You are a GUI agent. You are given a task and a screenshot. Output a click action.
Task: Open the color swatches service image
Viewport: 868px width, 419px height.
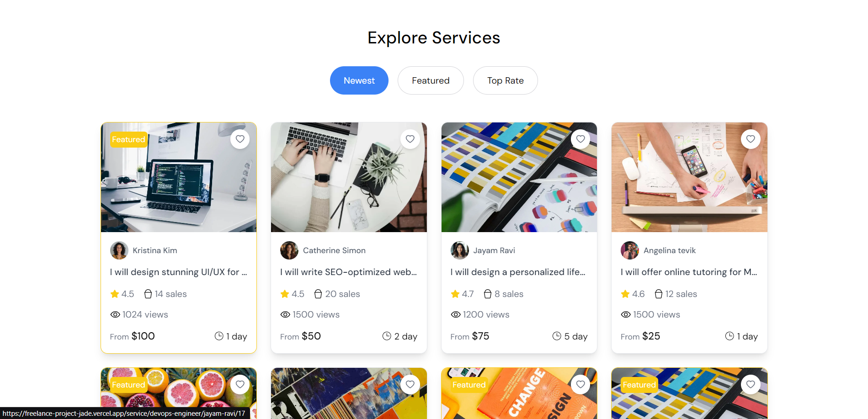pyautogui.click(x=519, y=177)
